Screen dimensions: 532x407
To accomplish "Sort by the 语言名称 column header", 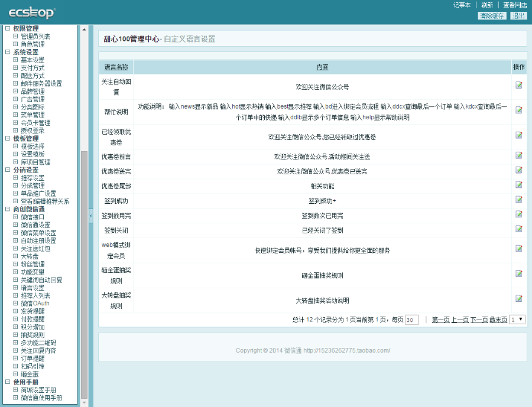I will [x=116, y=66].
